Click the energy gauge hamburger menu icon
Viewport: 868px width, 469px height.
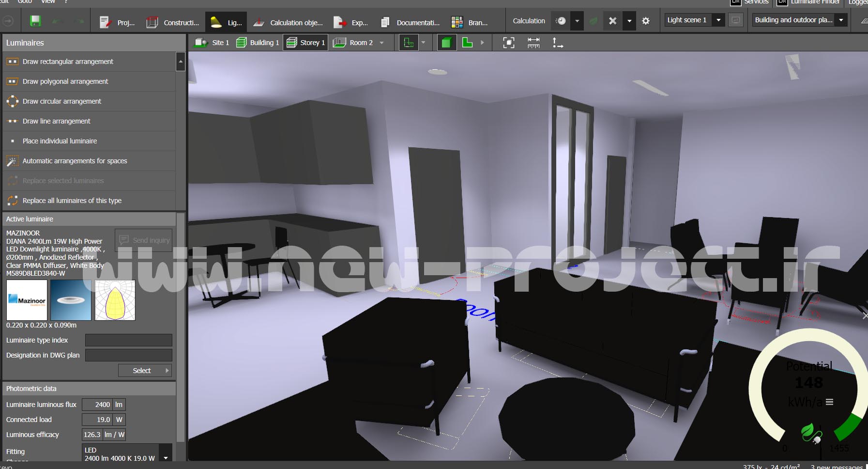(829, 402)
